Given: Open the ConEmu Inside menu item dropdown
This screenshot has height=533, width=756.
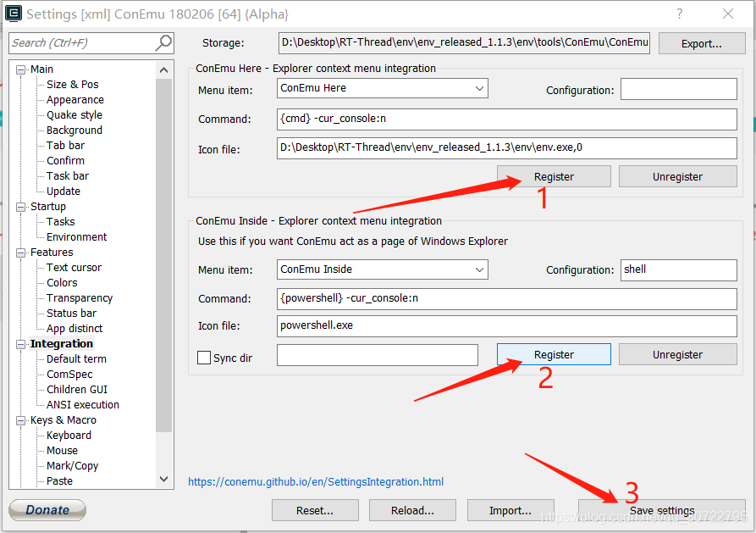Looking at the screenshot, I should point(479,269).
